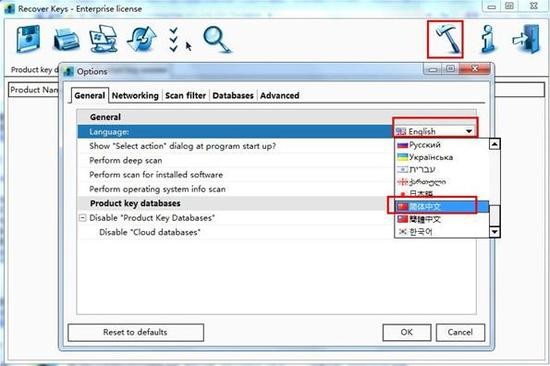Select the Japanese language option

tap(442, 194)
